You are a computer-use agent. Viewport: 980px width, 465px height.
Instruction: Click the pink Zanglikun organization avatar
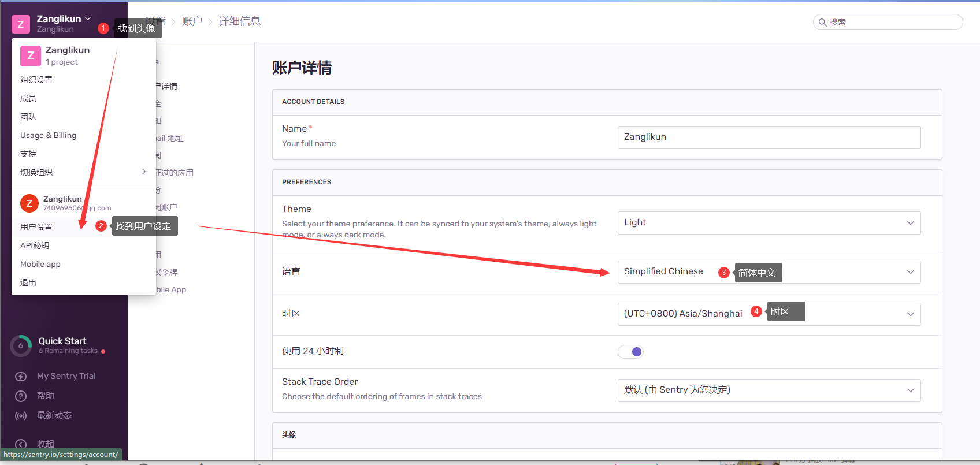30,56
